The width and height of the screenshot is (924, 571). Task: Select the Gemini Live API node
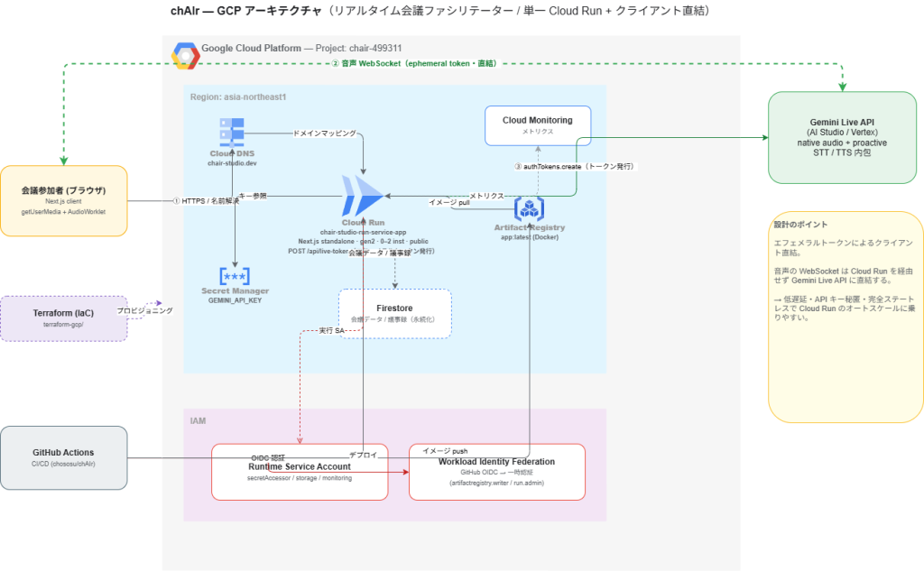842,137
